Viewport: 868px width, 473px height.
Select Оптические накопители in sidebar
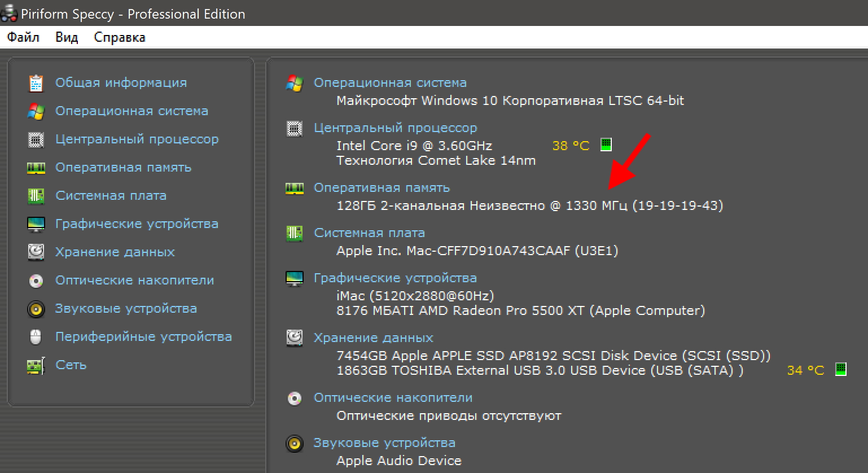pos(134,281)
